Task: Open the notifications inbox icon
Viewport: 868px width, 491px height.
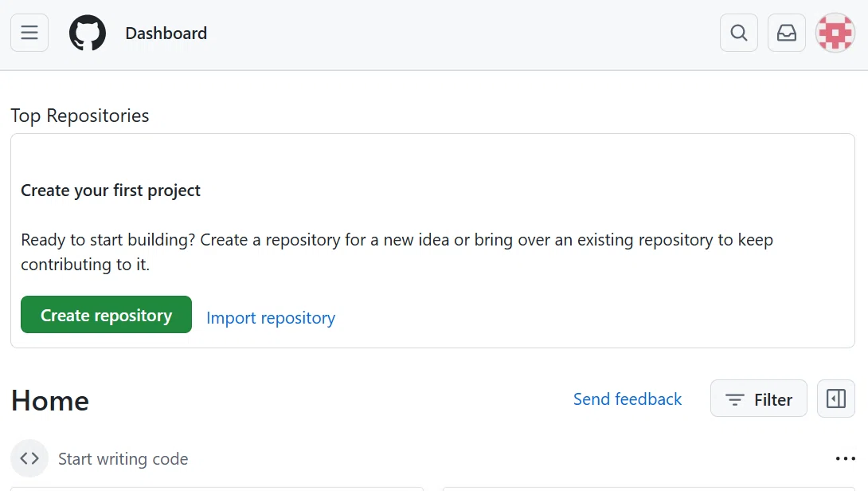Action: click(x=786, y=33)
